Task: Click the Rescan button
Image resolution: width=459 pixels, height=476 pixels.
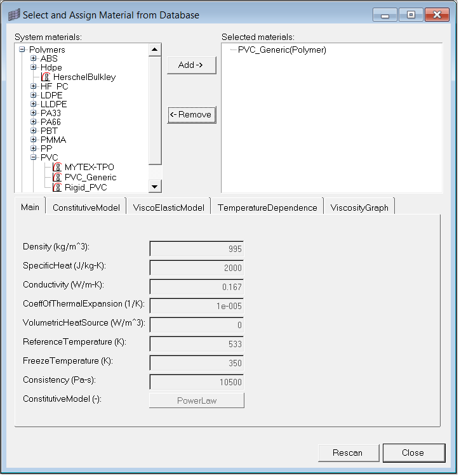Action: (347, 453)
